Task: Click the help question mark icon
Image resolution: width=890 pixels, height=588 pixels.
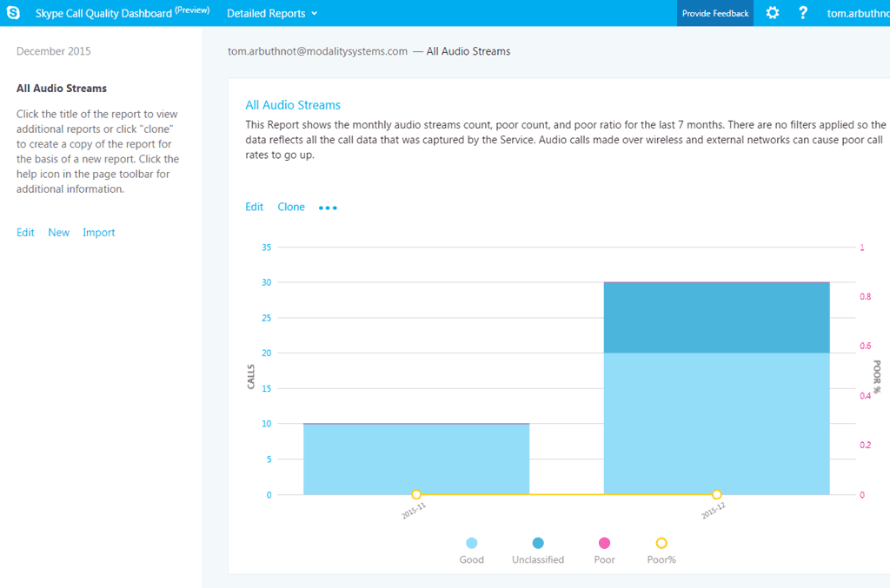Action: 803,13
